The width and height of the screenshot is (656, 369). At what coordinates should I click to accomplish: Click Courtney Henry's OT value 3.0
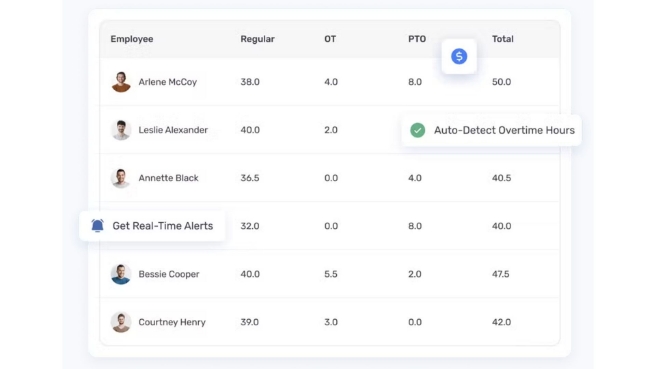(331, 323)
